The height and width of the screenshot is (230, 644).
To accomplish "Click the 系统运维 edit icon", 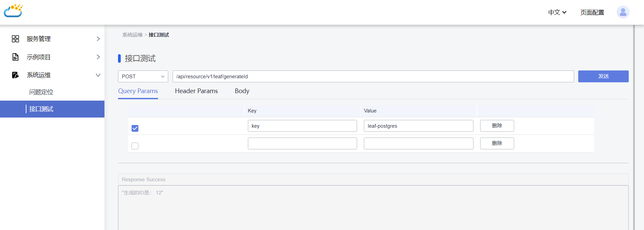I will [x=15, y=75].
